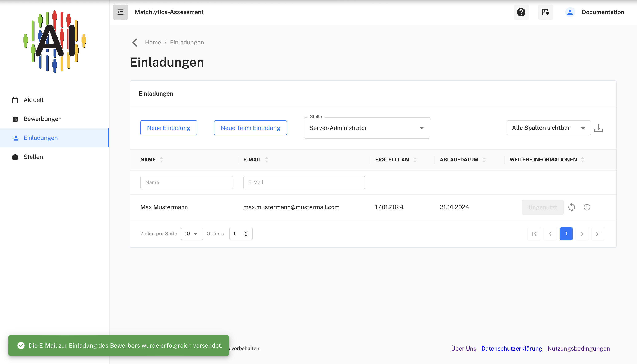
Task: Click the user avatar icon
Action: click(x=570, y=12)
